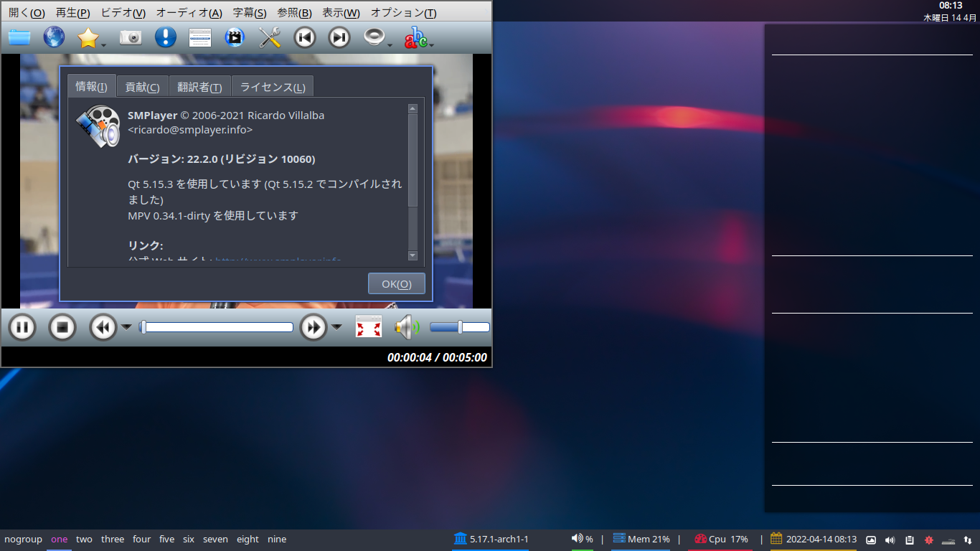The image size is (980, 551).
Task: Pause playback with the pause button
Action: click(22, 328)
